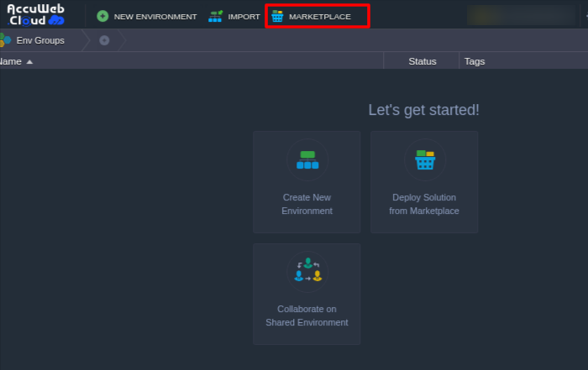This screenshot has height=370, width=588.
Task: Click the Collaborate people icon
Action: tap(307, 271)
